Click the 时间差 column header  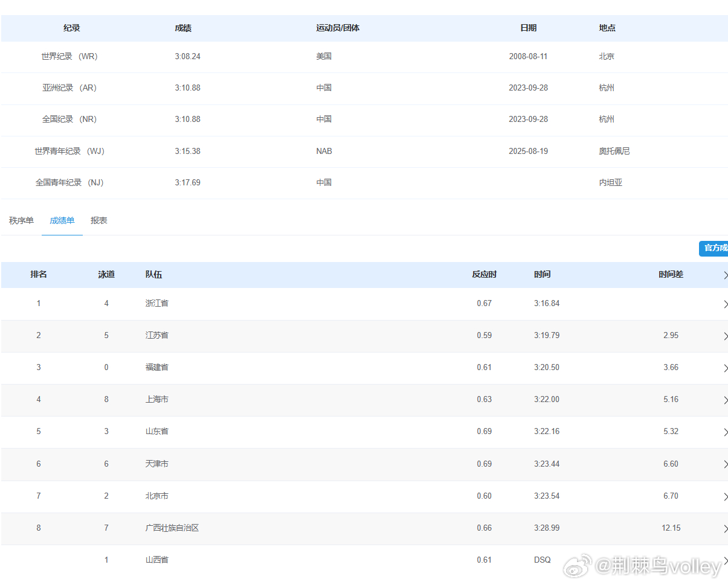click(671, 274)
